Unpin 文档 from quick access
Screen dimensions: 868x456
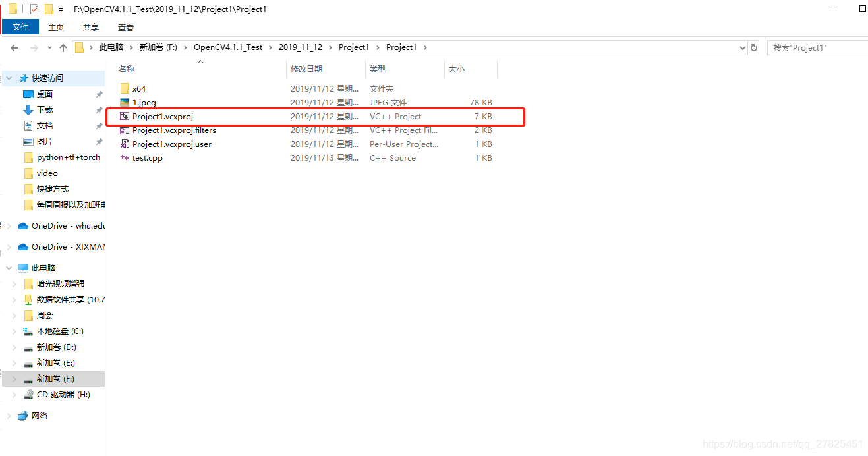click(x=100, y=125)
